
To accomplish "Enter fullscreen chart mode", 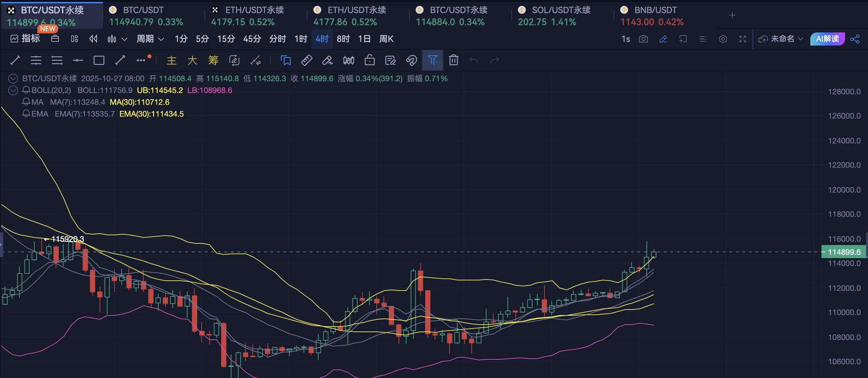I will point(743,39).
